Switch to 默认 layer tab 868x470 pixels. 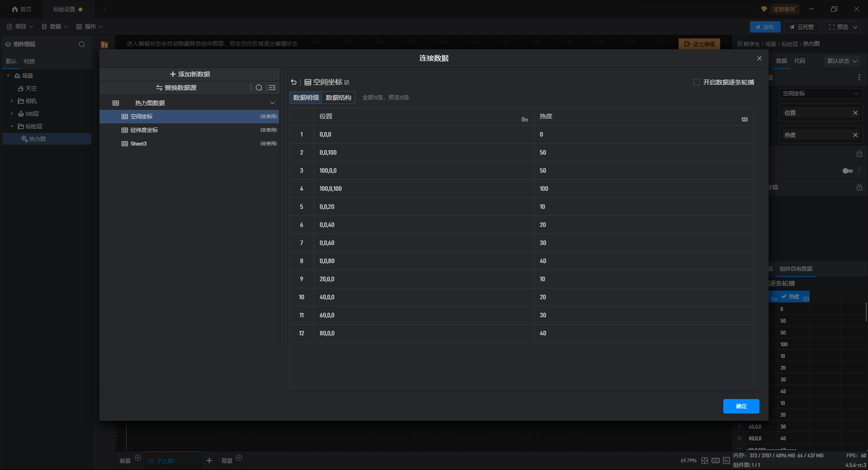coord(11,61)
